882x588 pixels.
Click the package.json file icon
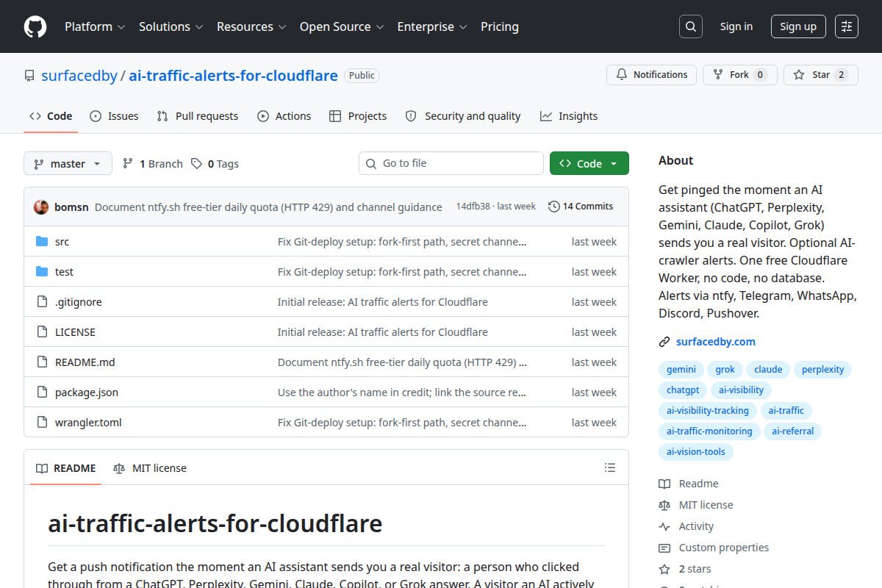click(x=42, y=392)
